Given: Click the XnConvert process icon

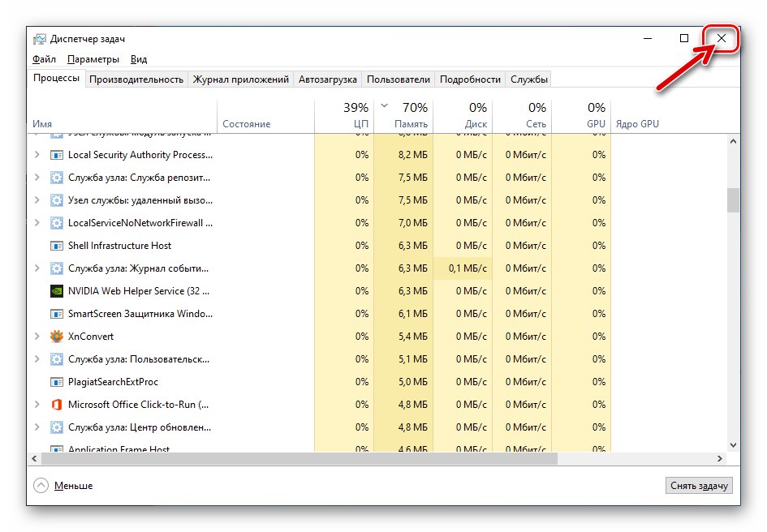Looking at the screenshot, I should coord(57,337).
